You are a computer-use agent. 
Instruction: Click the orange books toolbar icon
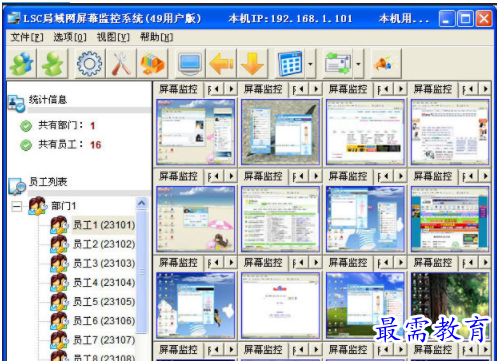152,63
